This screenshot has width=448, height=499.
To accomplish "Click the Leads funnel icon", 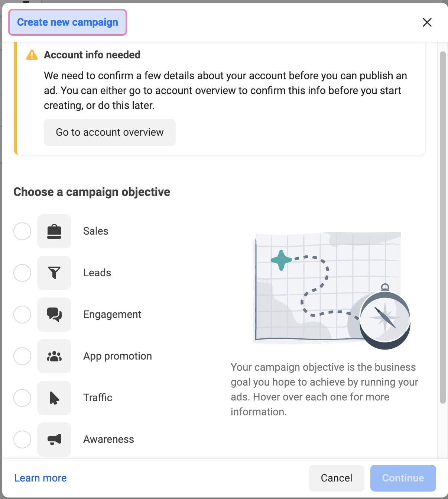I will (54, 273).
